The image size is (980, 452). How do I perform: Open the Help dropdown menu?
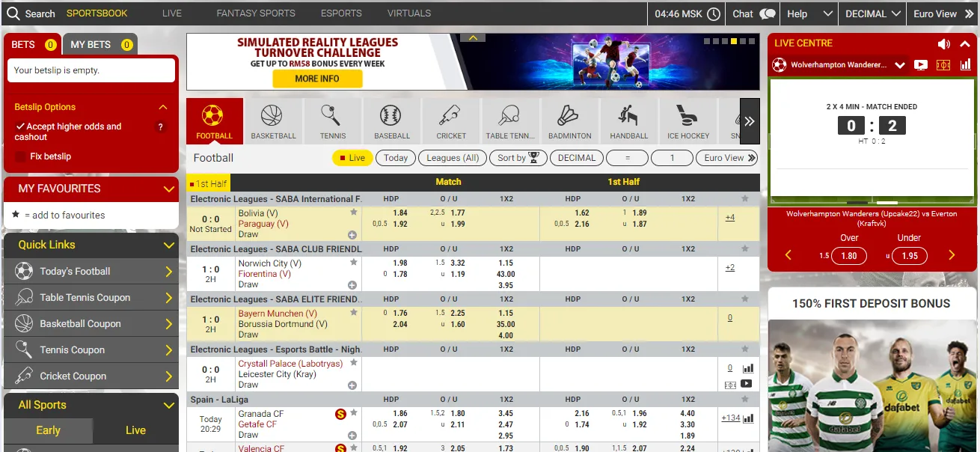point(809,13)
